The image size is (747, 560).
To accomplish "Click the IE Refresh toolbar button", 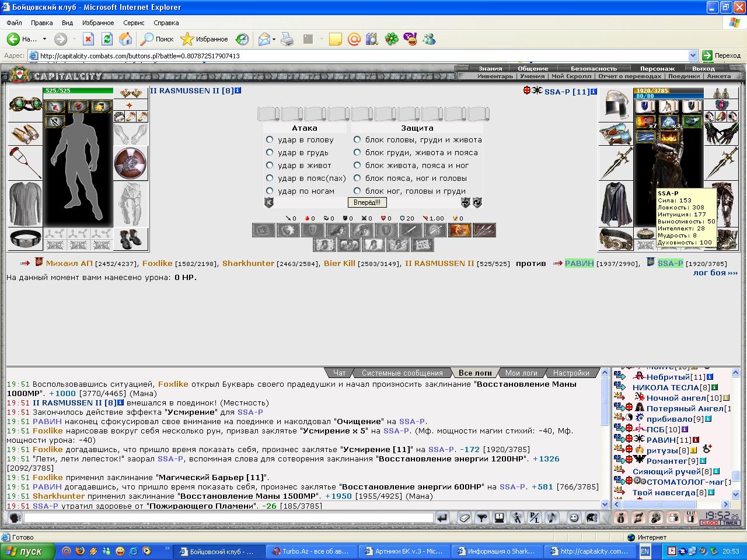I will point(107,39).
